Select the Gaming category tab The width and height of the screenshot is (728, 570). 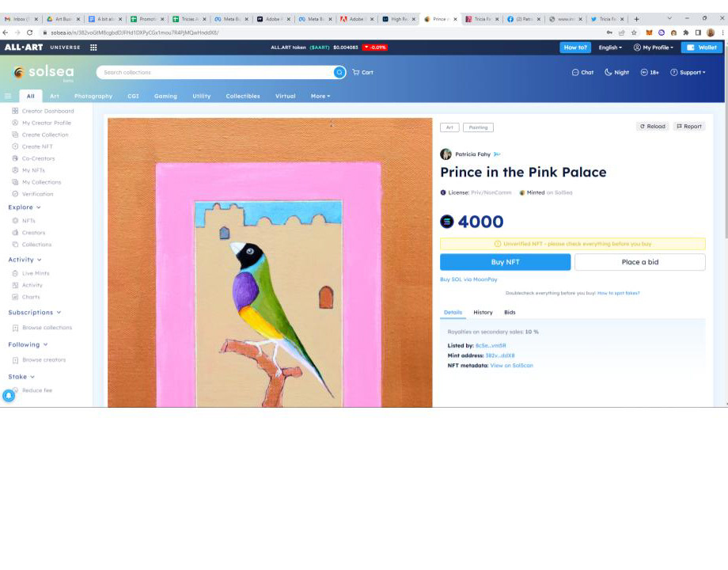pos(165,96)
